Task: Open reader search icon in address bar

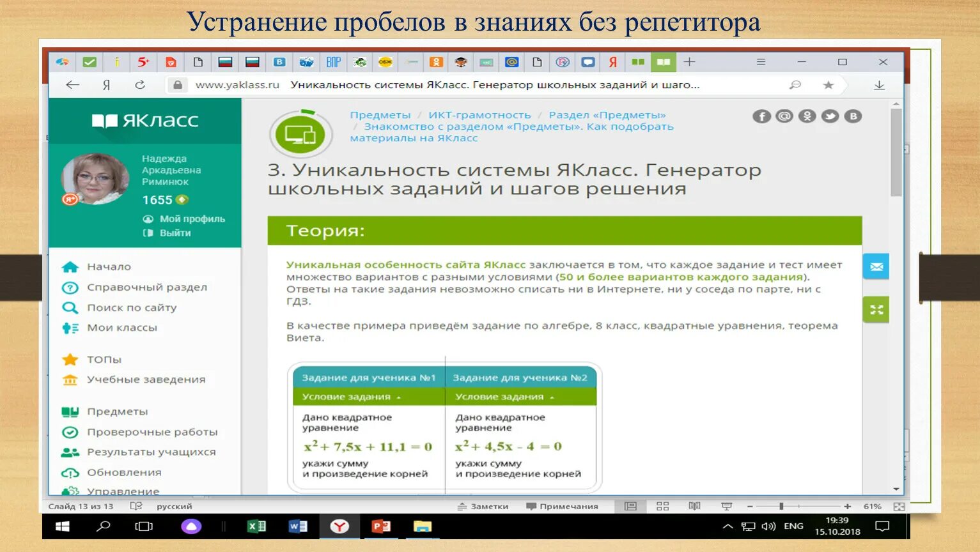Action: click(x=795, y=85)
